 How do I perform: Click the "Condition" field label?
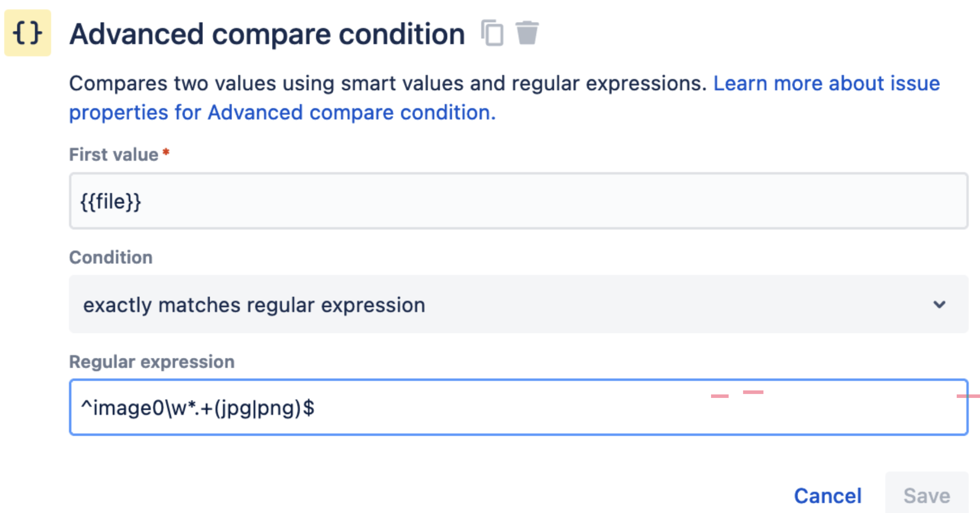[111, 257]
